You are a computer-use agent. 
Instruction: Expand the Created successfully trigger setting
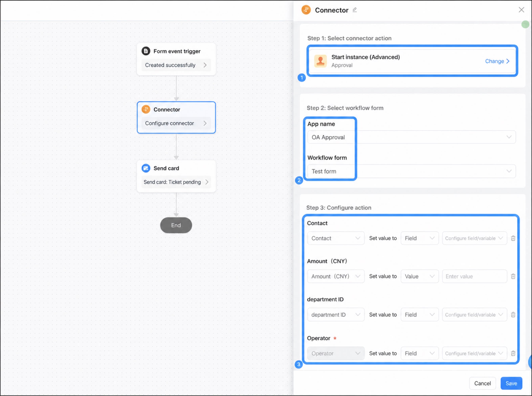point(176,65)
